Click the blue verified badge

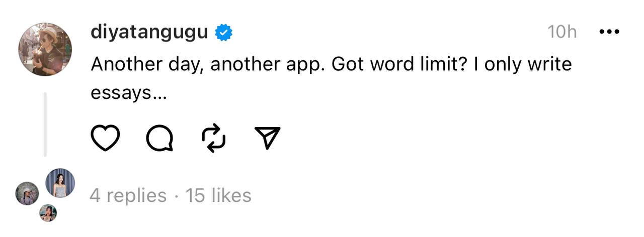(223, 33)
